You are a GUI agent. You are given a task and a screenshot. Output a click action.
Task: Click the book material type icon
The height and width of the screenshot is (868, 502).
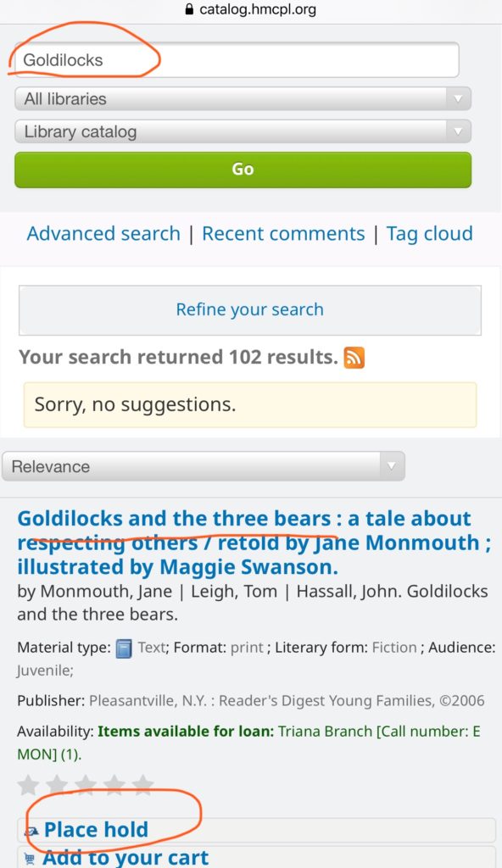(x=124, y=648)
